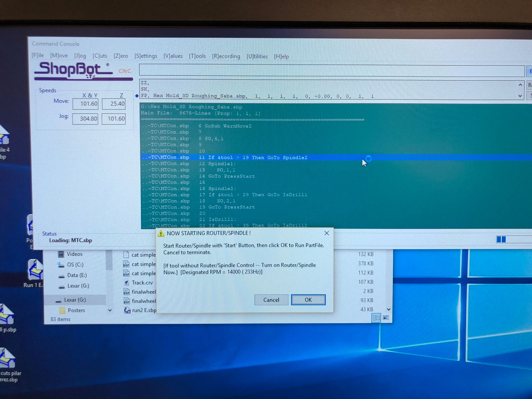Select line 14 GoTo PressStart row
Image resolution: width=532 pixels, height=399 pixels.
(x=336, y=176)
